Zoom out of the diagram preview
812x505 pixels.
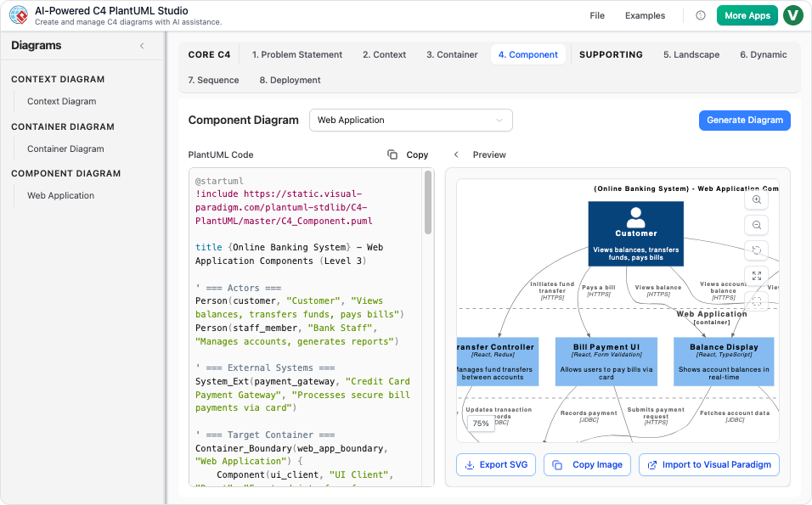[756, 225]
